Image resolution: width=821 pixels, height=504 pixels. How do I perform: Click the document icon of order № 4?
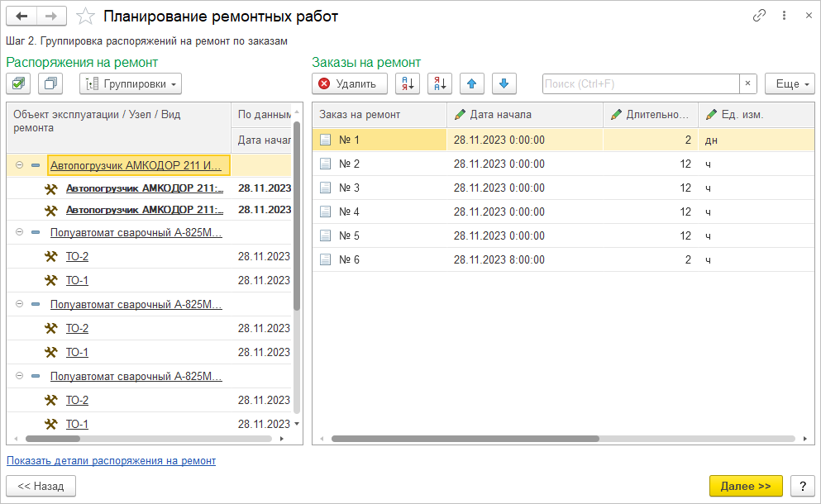325,212
